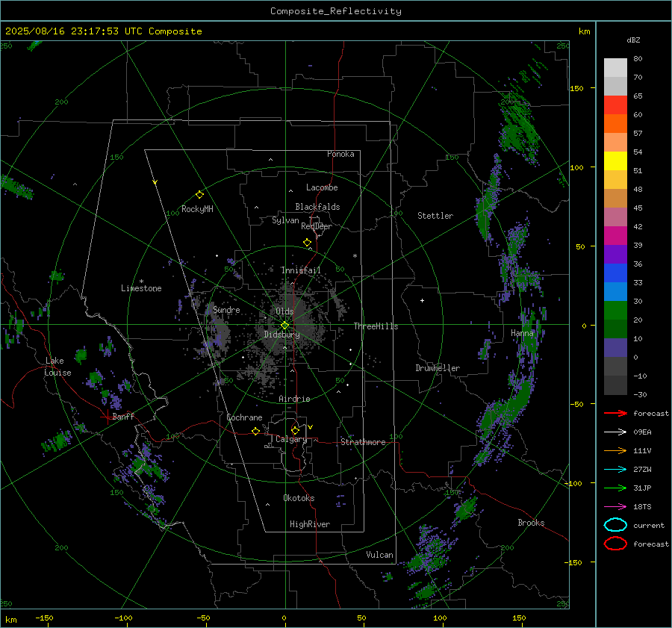Click the yellow diamond marker below Cochrane
This screenshot has height=628, width=672.
(x=255, y=431)
